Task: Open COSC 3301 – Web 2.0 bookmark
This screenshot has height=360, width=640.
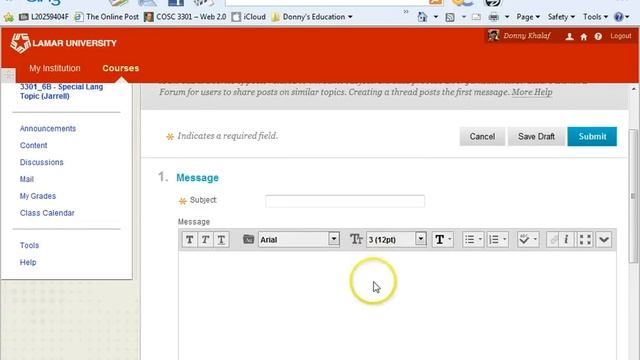Action: click(x=185, y=17)
